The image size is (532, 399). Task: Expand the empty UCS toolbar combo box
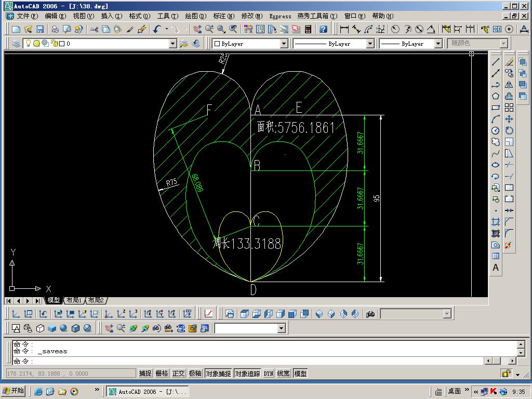tap(281, 328)
